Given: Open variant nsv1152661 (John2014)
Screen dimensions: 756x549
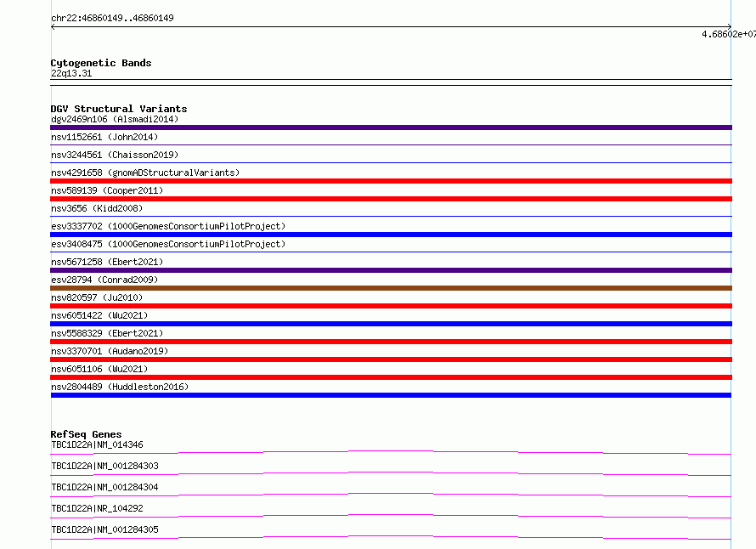Looking at the screenshot, I should [x=104, y=137].
